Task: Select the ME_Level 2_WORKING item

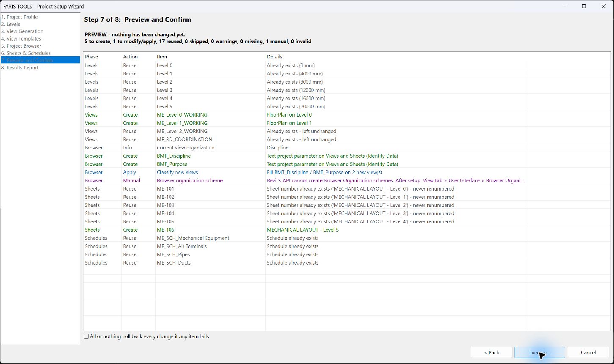Action: (x=182, y=131)
